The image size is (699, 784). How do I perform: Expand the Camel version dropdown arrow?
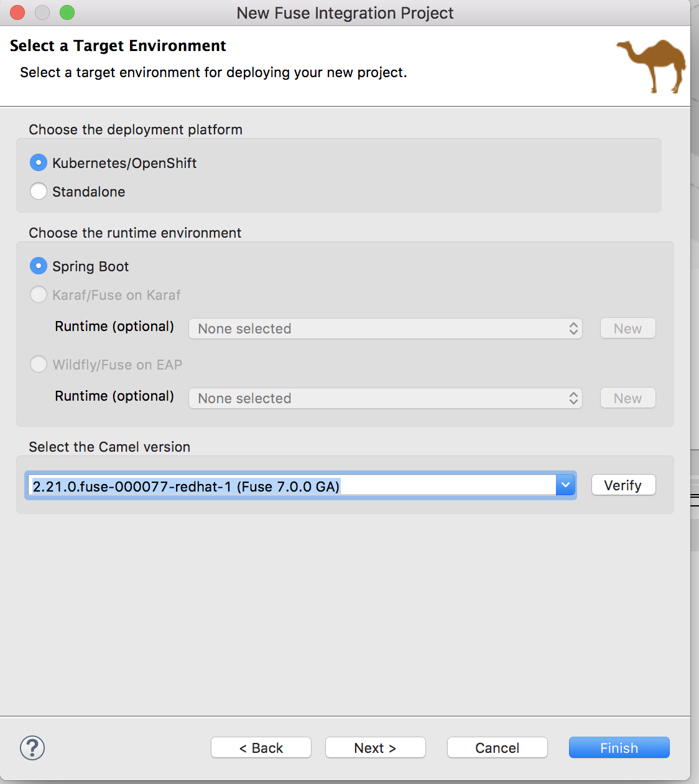point(565,485)
